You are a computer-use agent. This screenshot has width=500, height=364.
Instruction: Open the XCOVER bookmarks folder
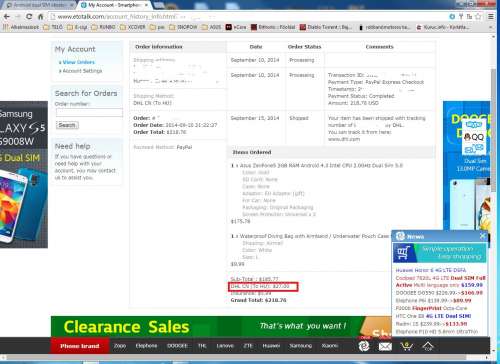(x=133, y=27)
